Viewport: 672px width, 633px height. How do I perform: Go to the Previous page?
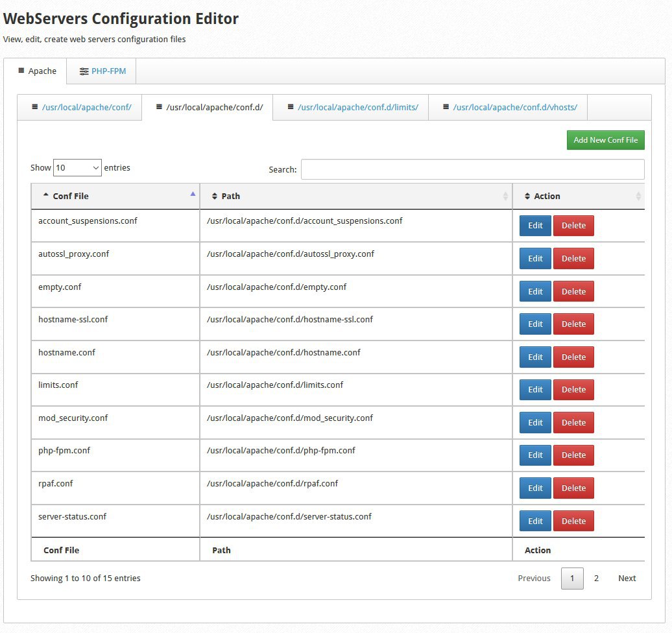click(534, 579)
